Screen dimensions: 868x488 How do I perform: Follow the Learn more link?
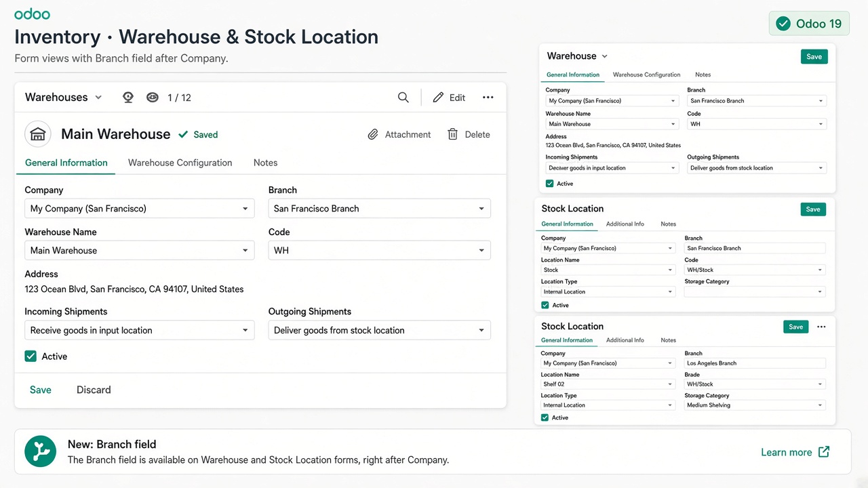(x=795, y=453)
